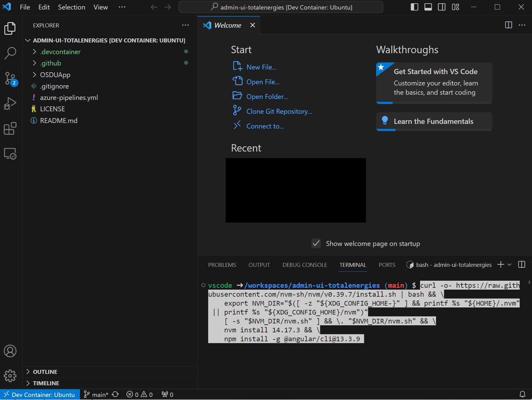Open the Extensions view
Image resolution: width=532 pixels, height=400 pixels.
10,129
